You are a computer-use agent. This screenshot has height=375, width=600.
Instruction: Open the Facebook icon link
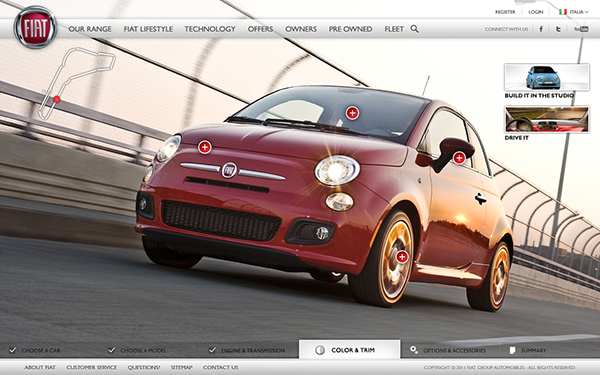click(541, 29)
